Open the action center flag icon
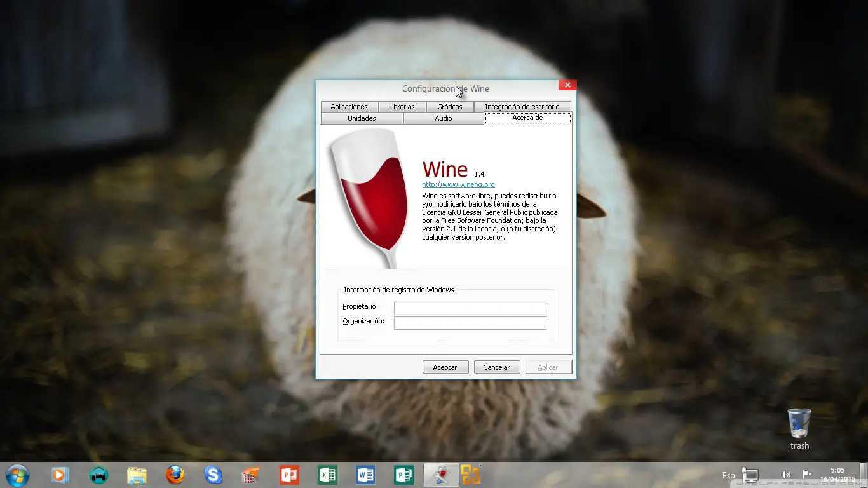Screen dimensions: 868x488 [x=808, y=474]
